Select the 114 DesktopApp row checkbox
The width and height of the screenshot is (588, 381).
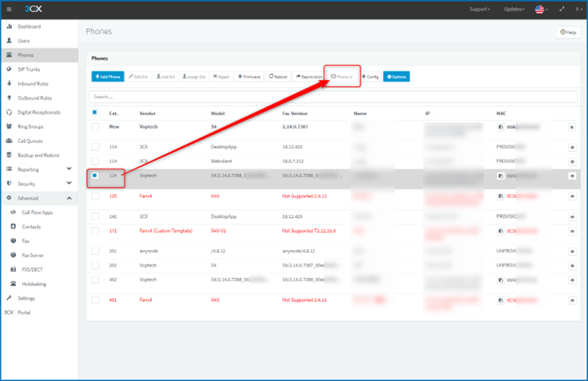[x=95, y=147]
